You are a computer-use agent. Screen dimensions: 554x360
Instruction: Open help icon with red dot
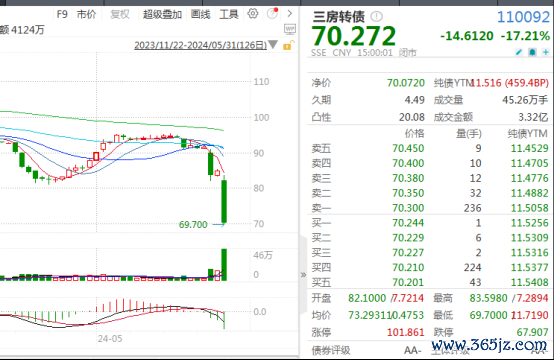(272, 13)
